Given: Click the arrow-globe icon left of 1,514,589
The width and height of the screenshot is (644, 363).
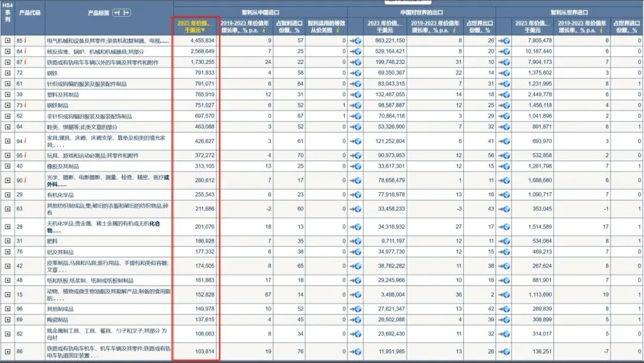Looking at the screenshot, I should pyautogui.click(x=503, y=227).
